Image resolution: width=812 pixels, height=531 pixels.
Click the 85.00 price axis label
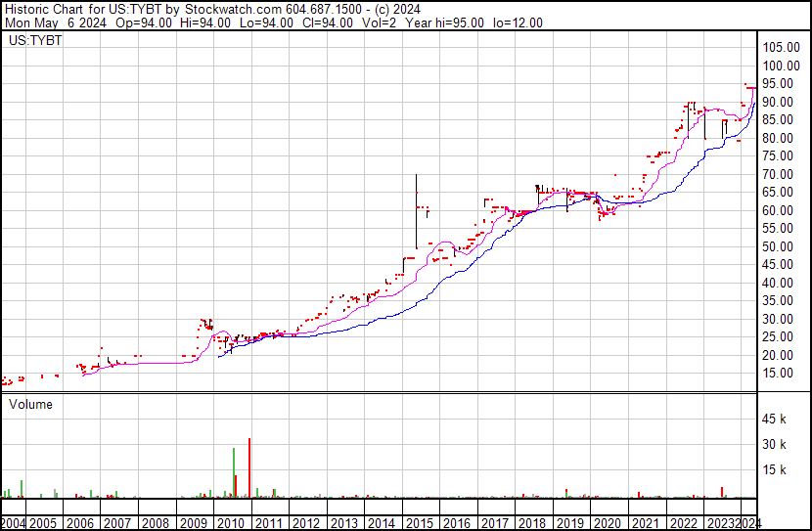pyautogui.click(x=778, y=120)
